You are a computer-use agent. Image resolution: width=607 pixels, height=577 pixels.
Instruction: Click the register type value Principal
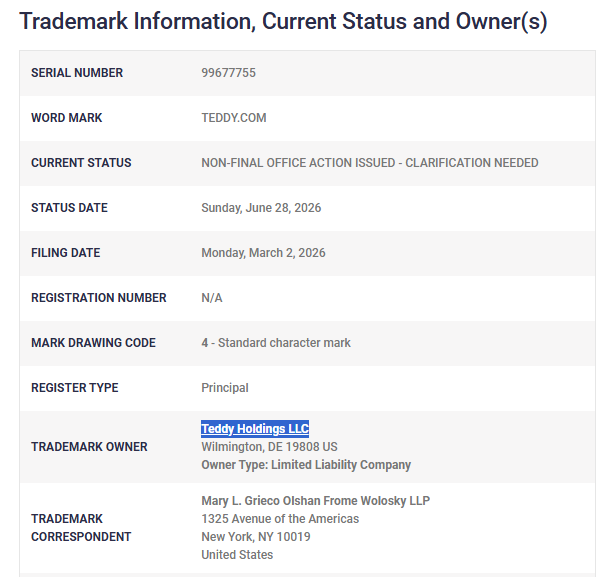[225, 388]
